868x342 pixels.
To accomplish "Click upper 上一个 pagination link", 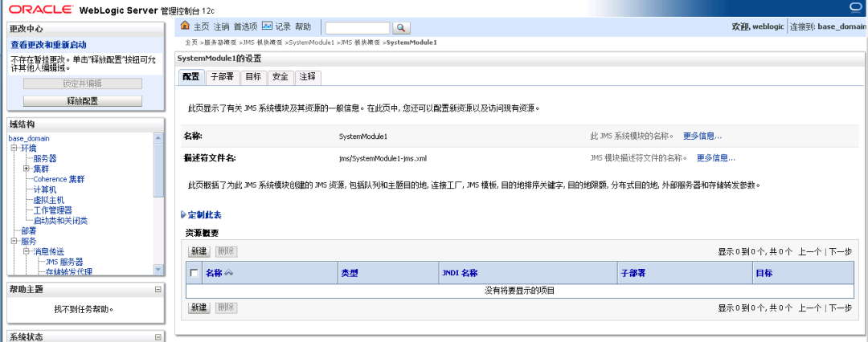I will point(810,252).
